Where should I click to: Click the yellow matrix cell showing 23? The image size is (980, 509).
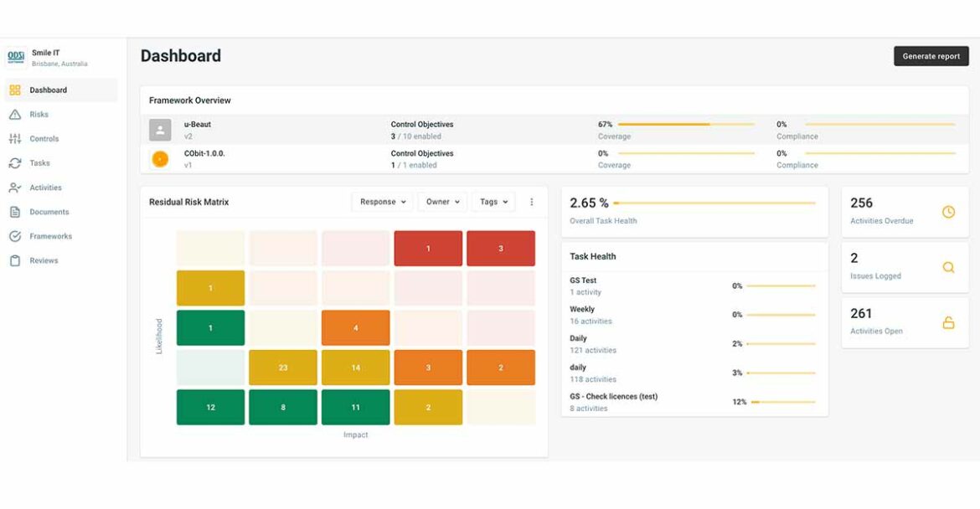click(283, 368)
